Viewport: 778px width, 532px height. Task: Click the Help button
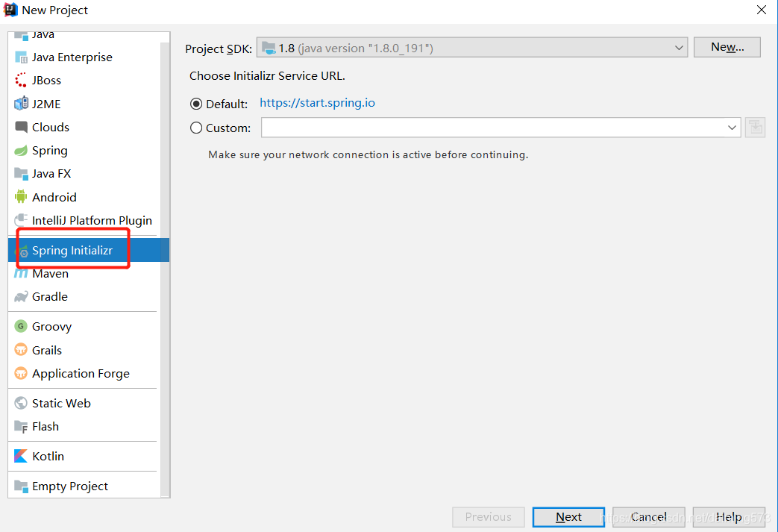tap(729, 517)
